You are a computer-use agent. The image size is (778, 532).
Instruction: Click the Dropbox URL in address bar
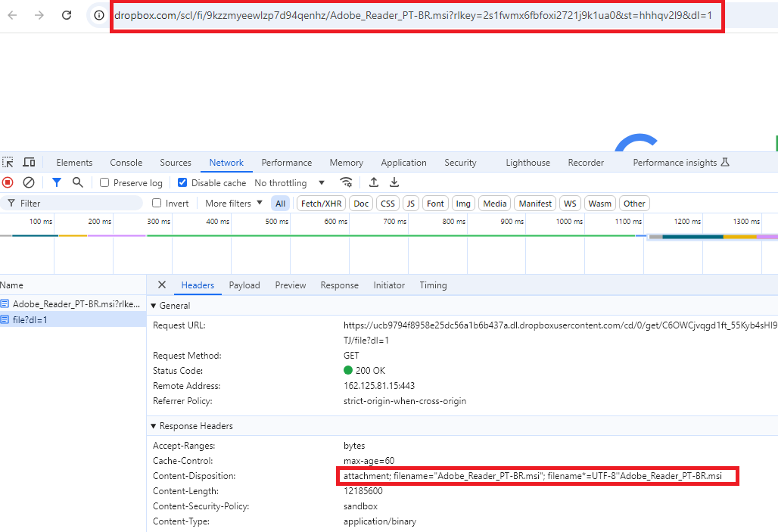pyautogui.click(x=413, y=15)
